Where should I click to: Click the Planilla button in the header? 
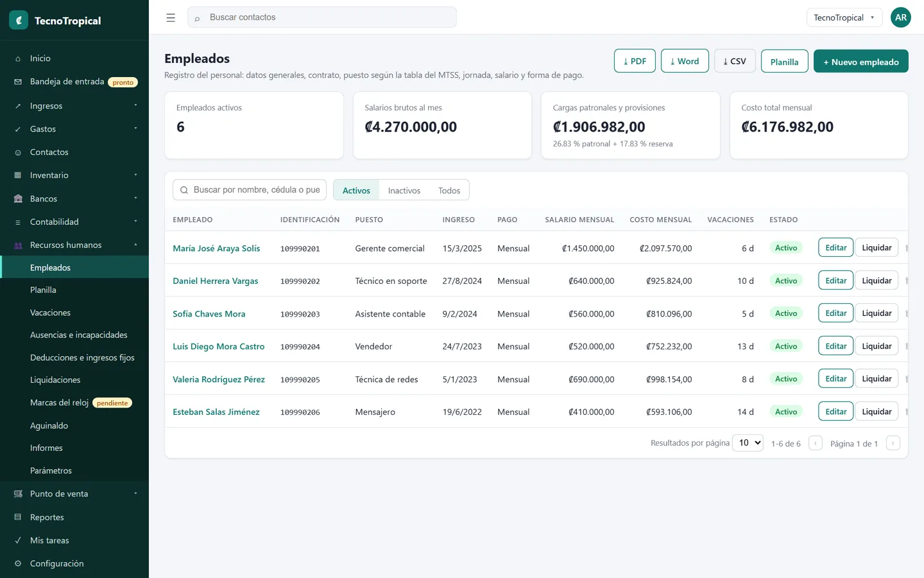(784, 61)
